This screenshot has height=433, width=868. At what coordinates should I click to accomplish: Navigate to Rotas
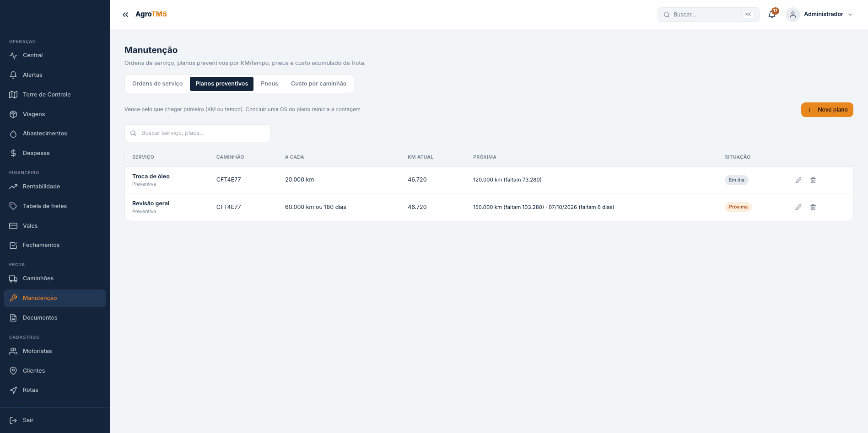55,390
